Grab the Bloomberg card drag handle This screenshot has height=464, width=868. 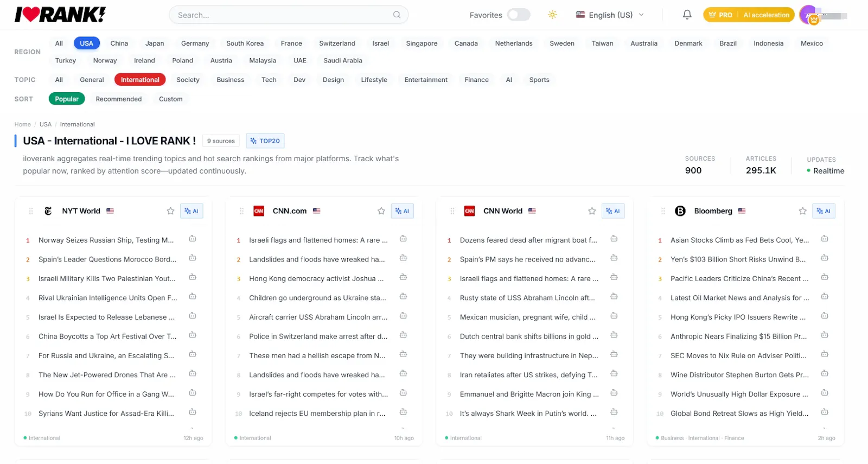pos(663,211)
